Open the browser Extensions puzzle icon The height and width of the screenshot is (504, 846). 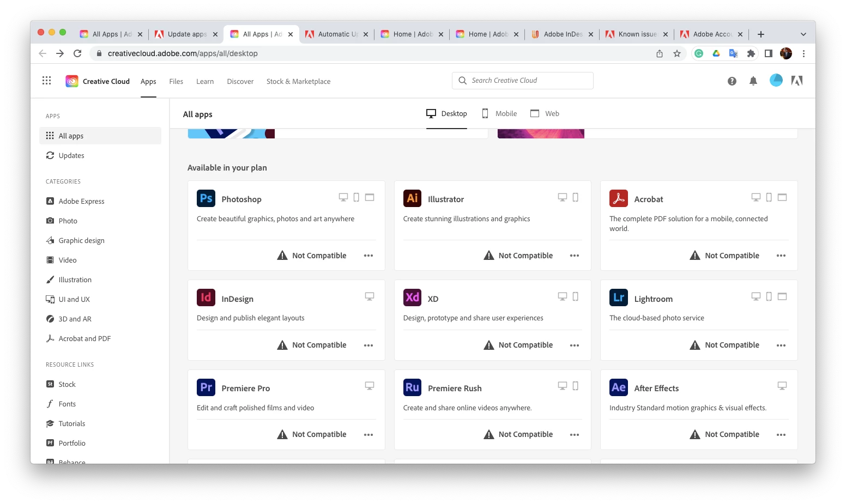point(751,53)
